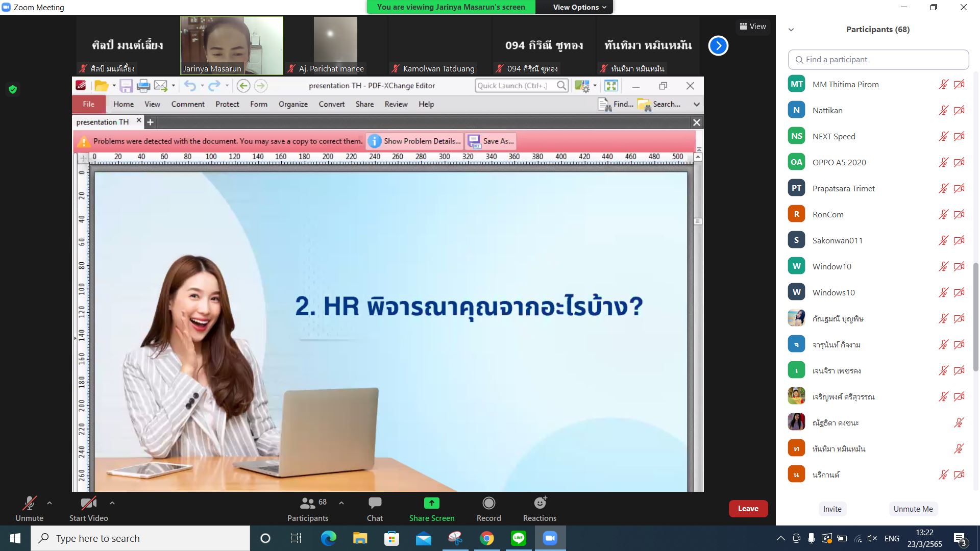Expand audio options caret beside Unmute
The height and width of the screenshot is (551, 980).
[x=50, y=503]
